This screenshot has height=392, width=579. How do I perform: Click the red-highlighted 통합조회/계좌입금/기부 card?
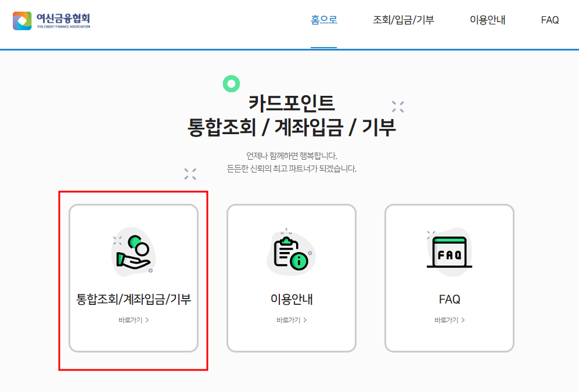coord(134,279)
